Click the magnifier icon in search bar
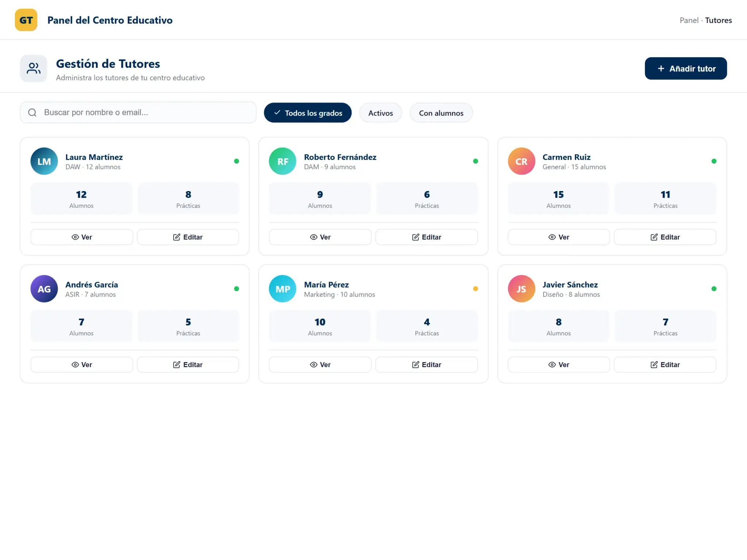Image resolution: width=747 pixels, height=560 pixels. pyautogui.click(x=32, y=112)
